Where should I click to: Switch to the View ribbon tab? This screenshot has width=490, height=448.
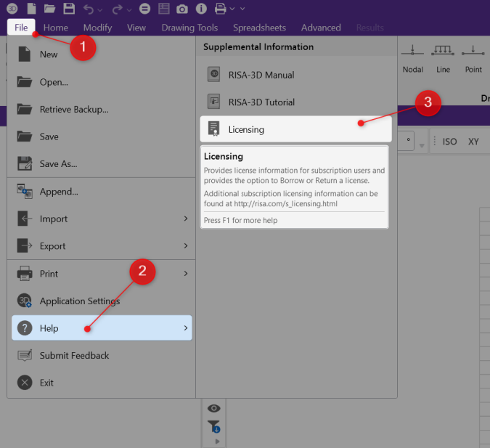click(x=136, y=28)
